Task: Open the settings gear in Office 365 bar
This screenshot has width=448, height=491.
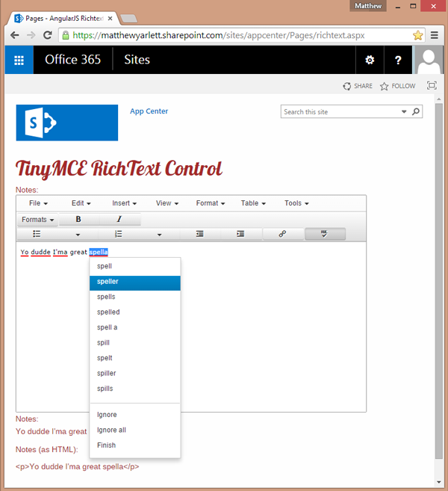Action: [x=370, y=60]
